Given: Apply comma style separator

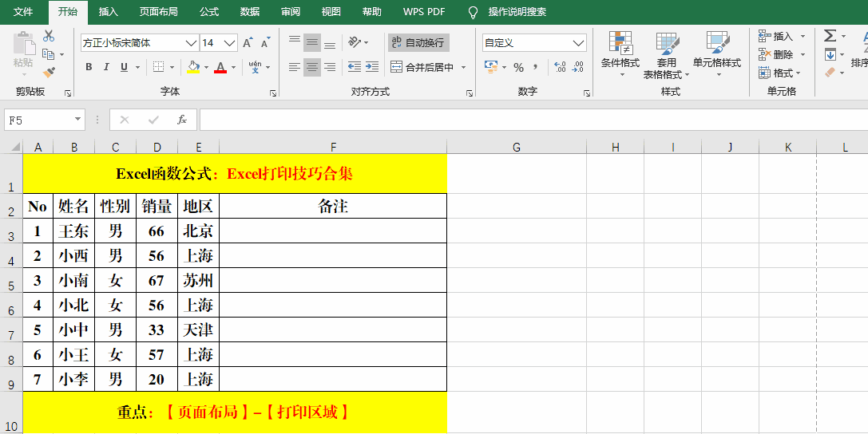Looking at the screenshot, I should [x=535, y=68].
